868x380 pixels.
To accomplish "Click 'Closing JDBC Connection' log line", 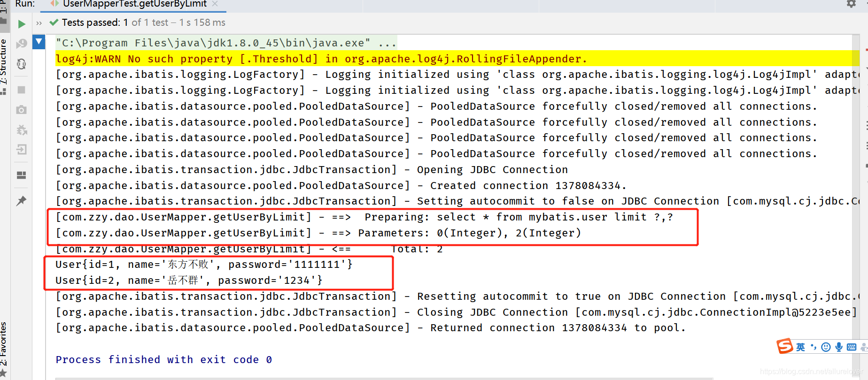I will [x=456, y=312].
